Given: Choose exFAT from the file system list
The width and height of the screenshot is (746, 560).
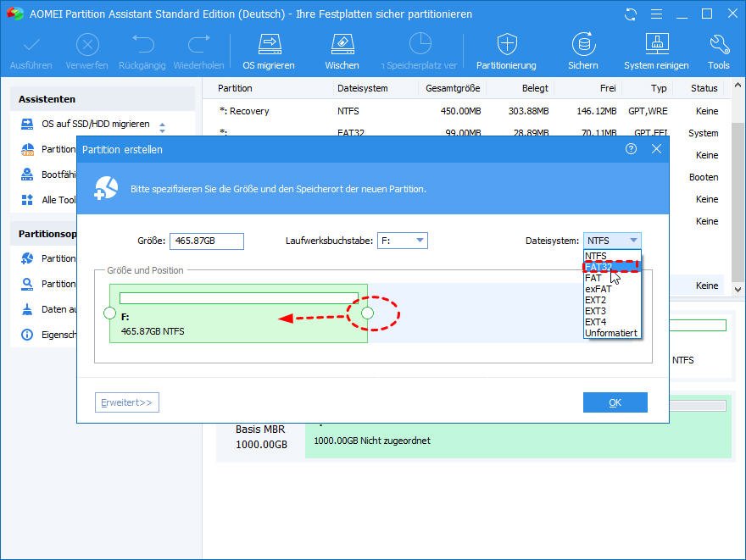Looking at the screenshot, I should (612, 289).
